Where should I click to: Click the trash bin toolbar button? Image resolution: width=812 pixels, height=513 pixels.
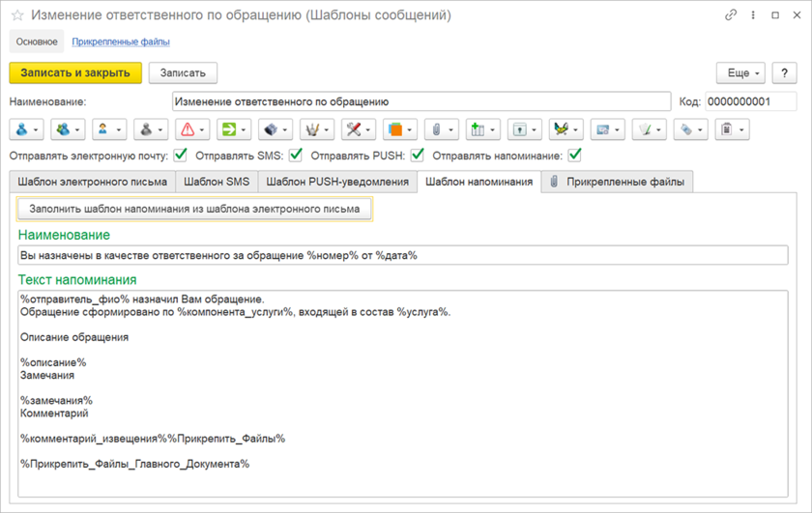[731, 129]
